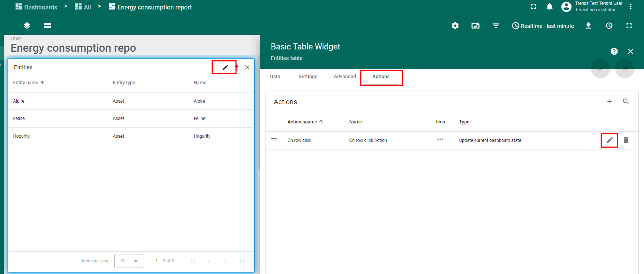Image resolution: width=644 pixels, height=274 pixels.
Task: Open the dashboard filters icon
Action: click(496, 26)
